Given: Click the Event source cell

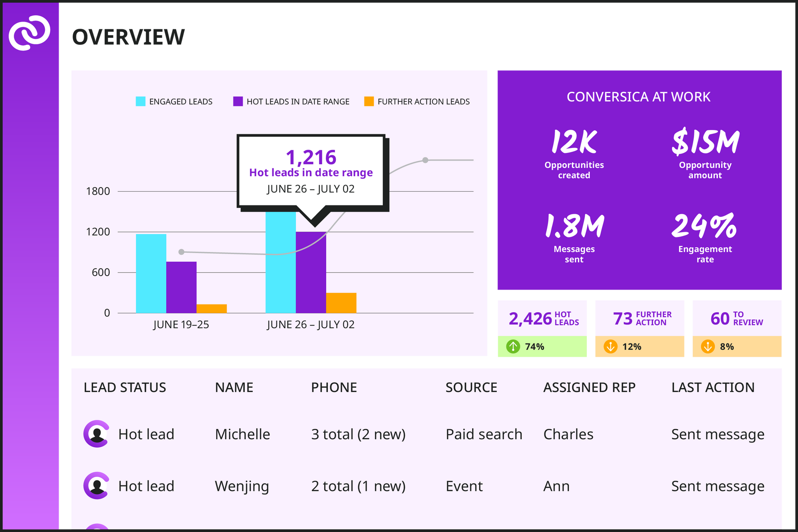Looking at the screenshot, I should coord(464,486).
